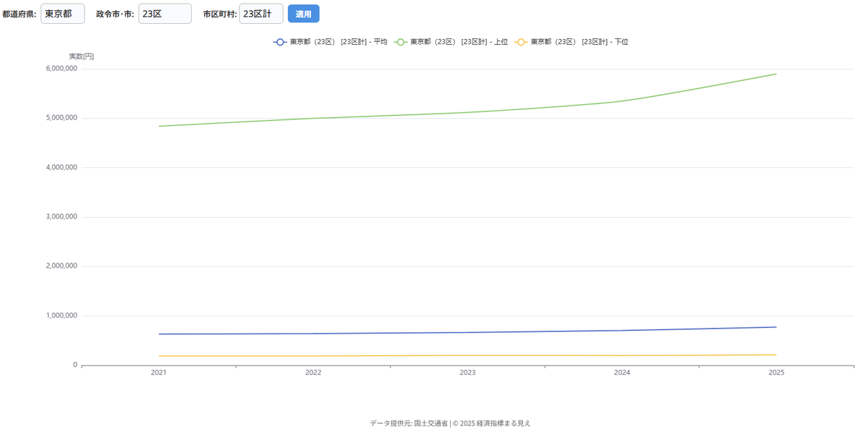Select the 2021 x-axis label

coord(158,373)
